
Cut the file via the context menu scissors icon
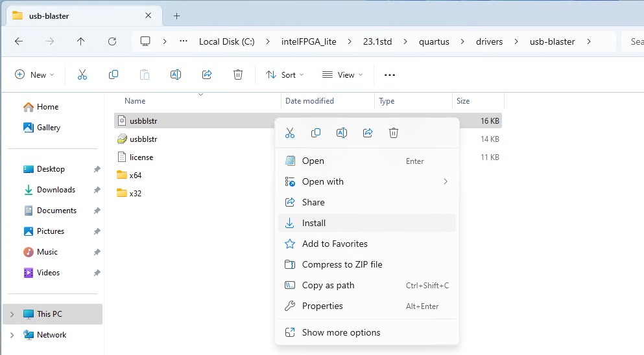(290, 133)
